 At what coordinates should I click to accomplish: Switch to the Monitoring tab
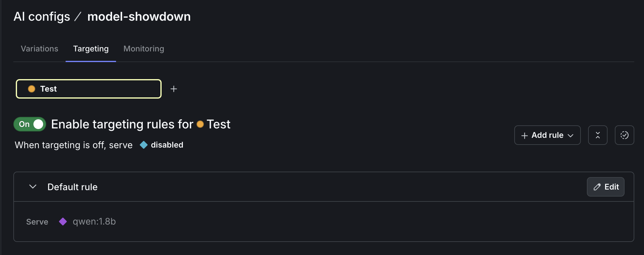[x=143, y=48]
